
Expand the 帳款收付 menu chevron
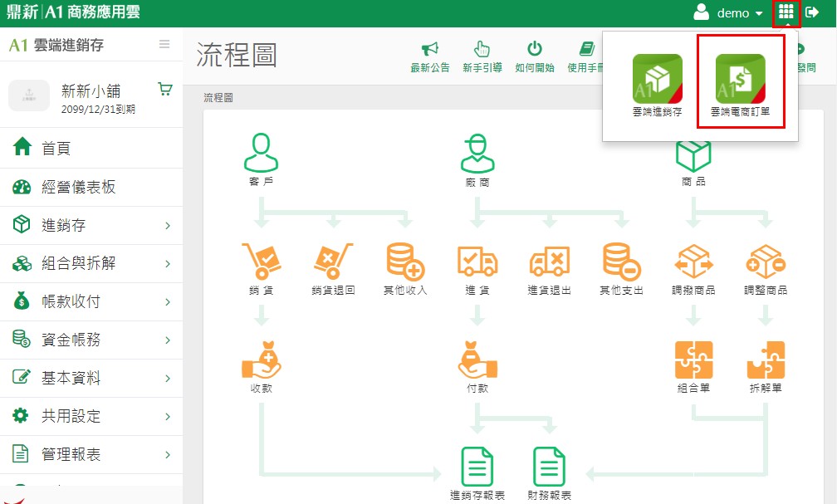point(168,302)
